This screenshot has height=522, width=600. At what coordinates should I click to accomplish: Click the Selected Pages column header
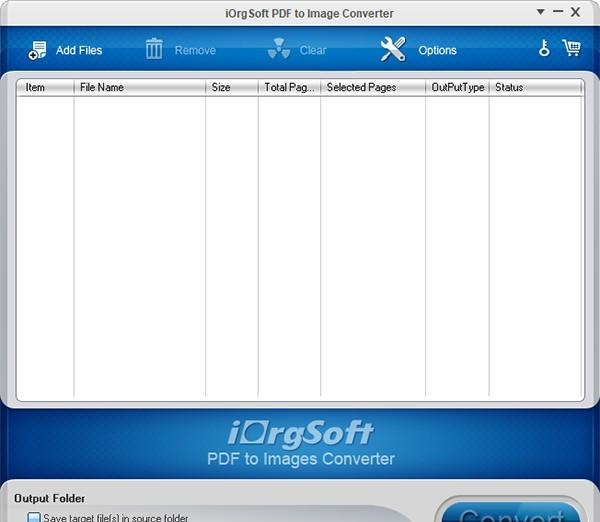(373, 87)
